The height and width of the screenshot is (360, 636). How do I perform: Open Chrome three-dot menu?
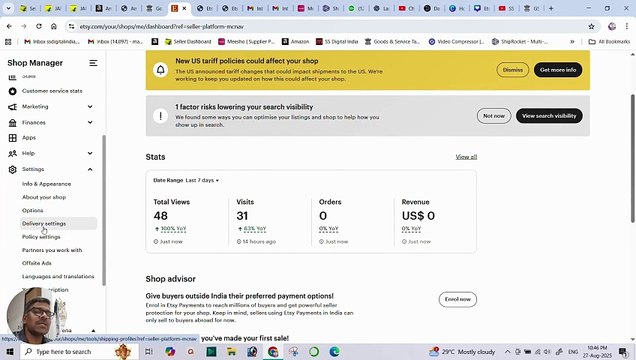627,26
